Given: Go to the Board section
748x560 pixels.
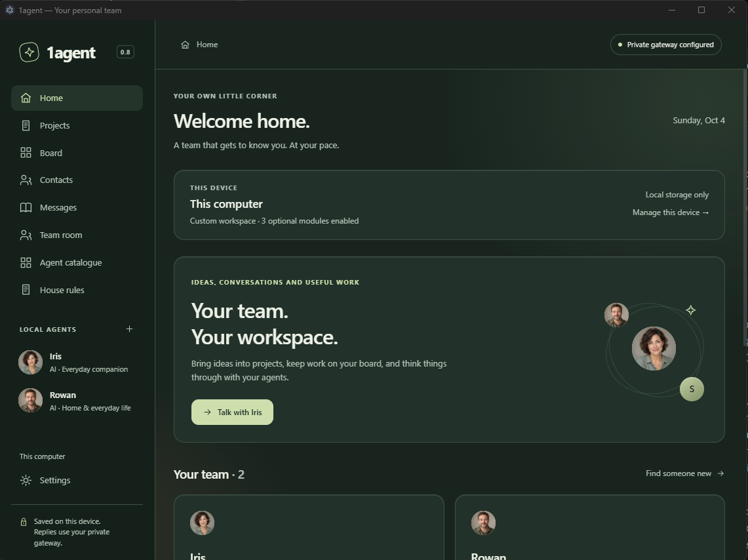Looking at the screenshot, I should coord(77,153).
